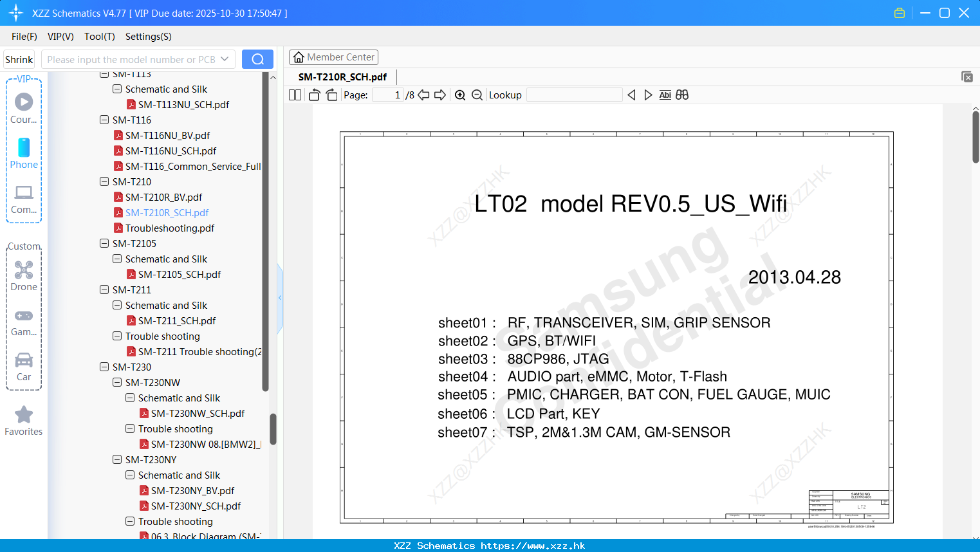980x552 pixels.
Task: Open the VIP(V) menu
Action: click(60, 37)
